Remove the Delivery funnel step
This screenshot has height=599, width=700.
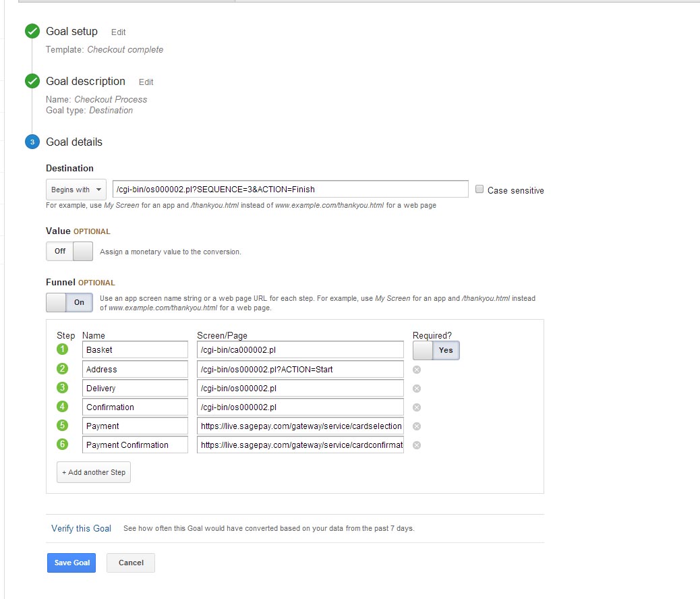pyautogui.click(x=417, y=389)
